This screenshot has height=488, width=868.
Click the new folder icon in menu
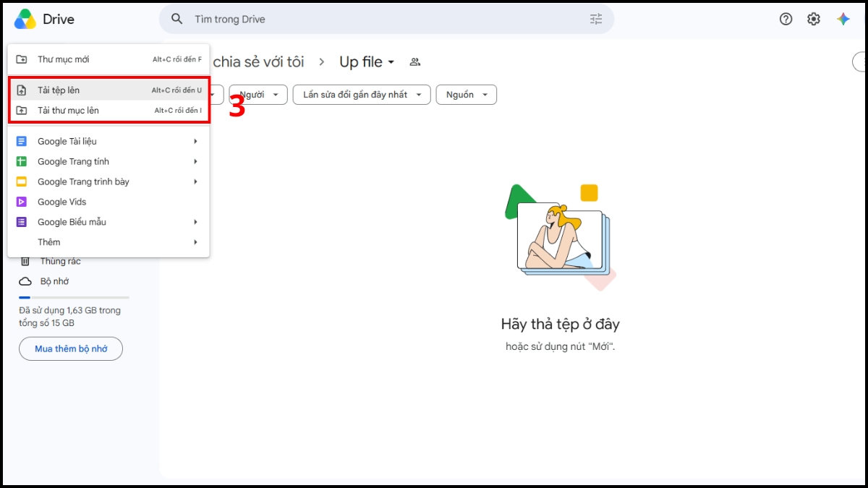22,59
